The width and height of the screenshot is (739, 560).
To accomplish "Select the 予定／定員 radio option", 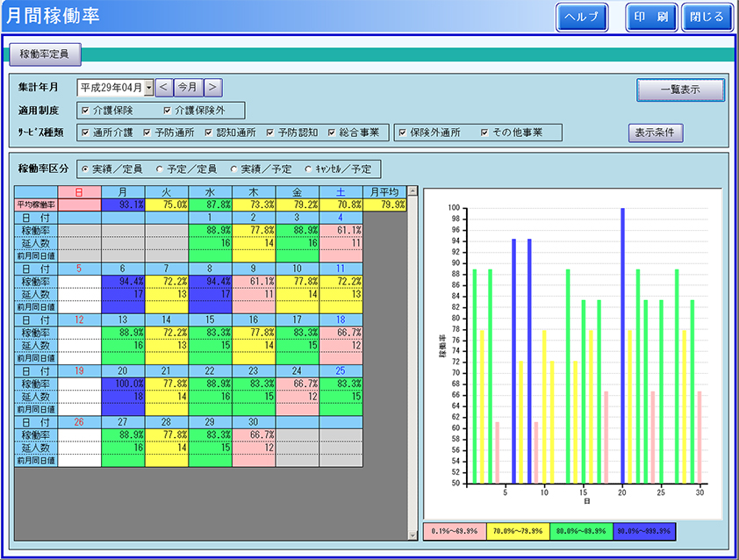I will click(160, 169).
